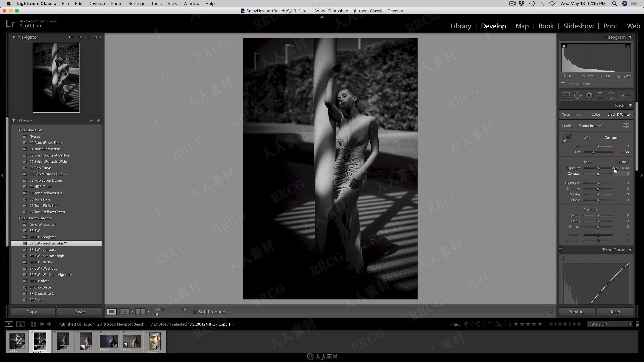
Task: Click Auto tone button
Action: 622,162
